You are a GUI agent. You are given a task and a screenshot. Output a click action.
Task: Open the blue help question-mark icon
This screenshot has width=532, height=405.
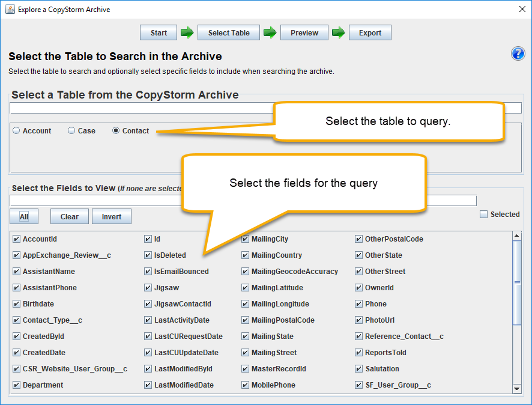tap(518, 53)
